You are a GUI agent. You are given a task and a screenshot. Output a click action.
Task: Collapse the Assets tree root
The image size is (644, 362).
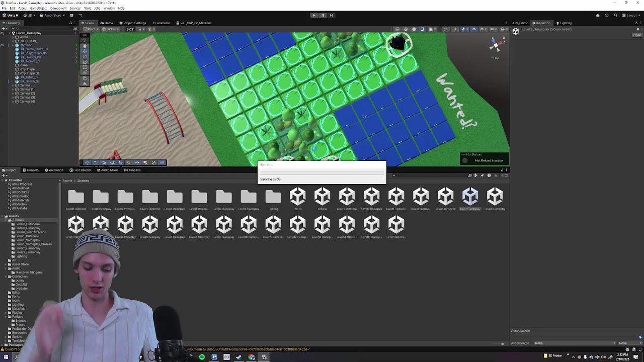click(3, 216)
